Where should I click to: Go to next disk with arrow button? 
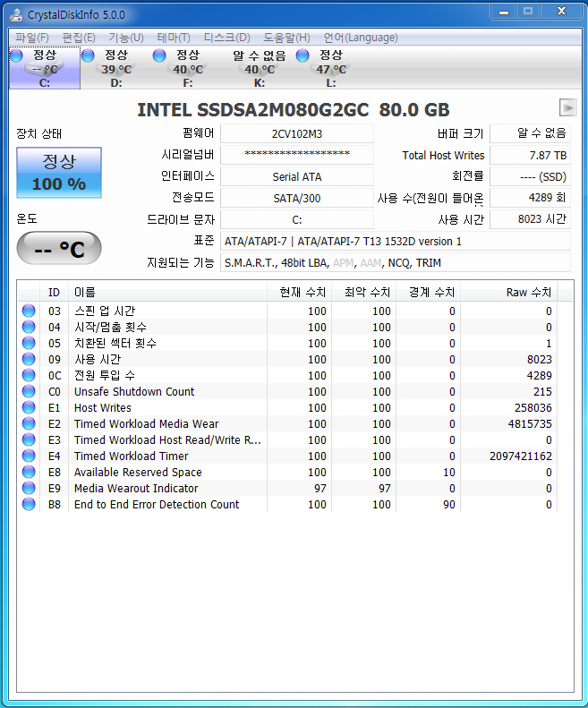pyautogui.click(x=567, y=108)
